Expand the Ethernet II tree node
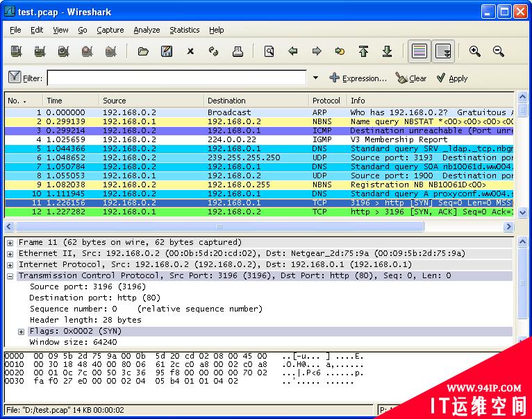The height and width of the screenshot is (419, 532). [10, 254]
